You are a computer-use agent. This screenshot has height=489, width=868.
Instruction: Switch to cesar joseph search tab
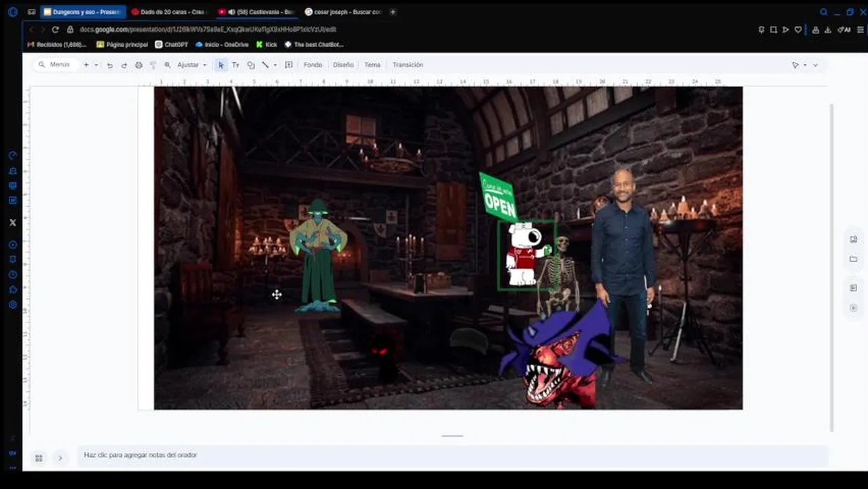tap(344, 12)
